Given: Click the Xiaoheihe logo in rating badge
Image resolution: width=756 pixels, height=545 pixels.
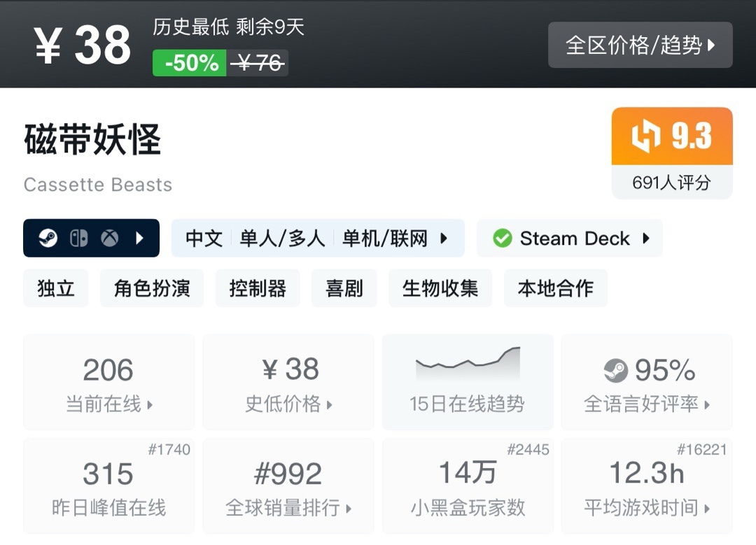Looking at the screenshot, I should (x=645, y=136).
